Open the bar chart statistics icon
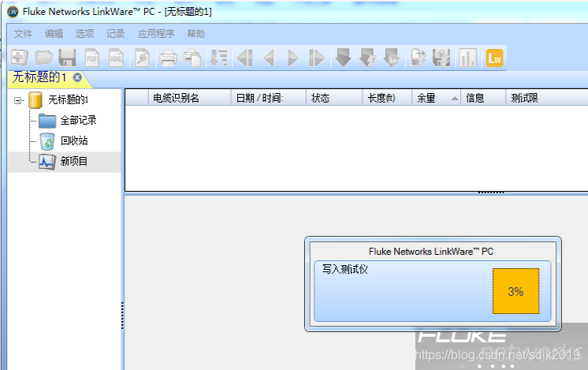 coord(467,58)
